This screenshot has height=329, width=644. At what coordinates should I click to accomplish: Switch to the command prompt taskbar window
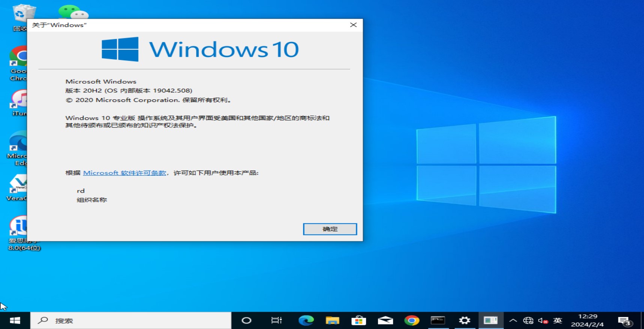click(438, 320)
